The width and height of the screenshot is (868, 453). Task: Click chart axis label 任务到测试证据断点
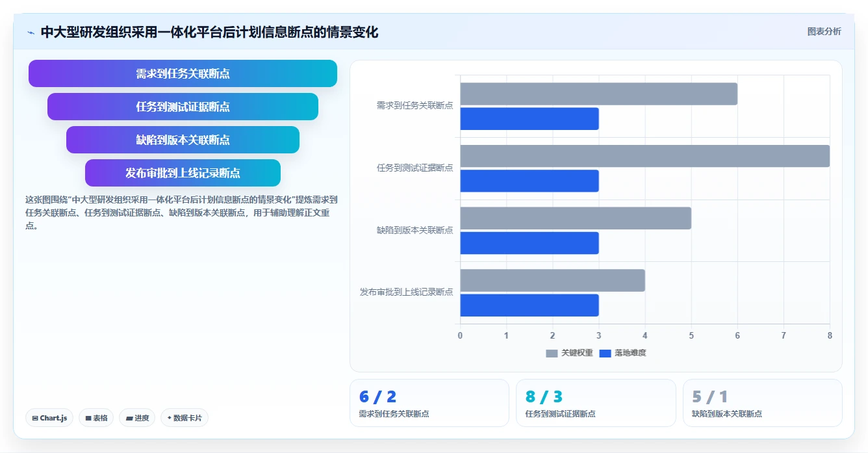coord(415,168)
